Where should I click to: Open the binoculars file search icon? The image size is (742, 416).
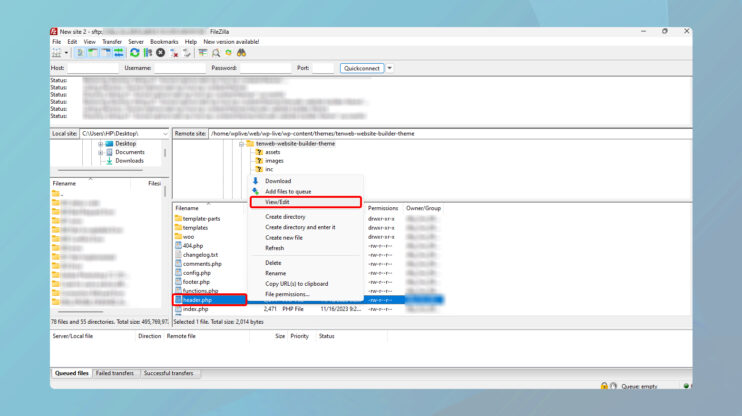241,52
